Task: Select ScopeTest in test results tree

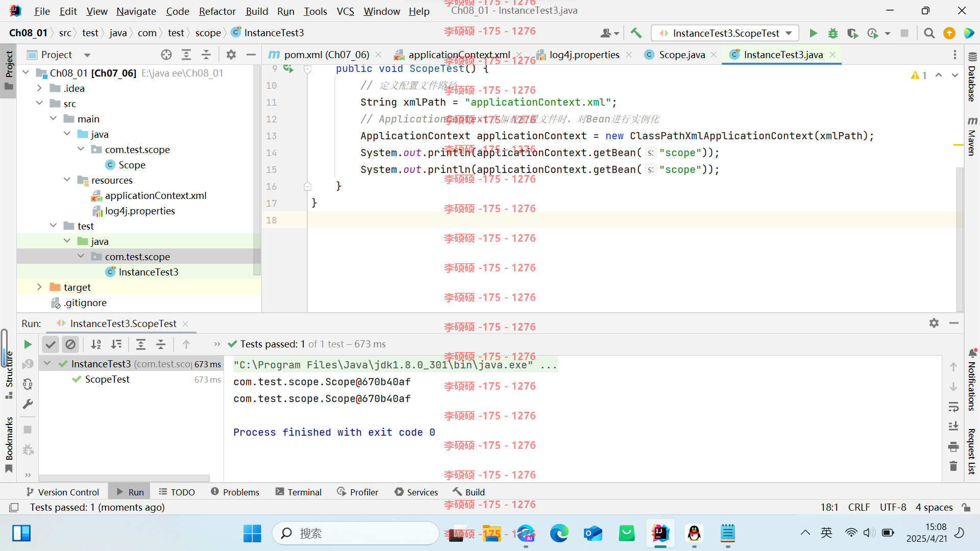Action: coord(107,379)
